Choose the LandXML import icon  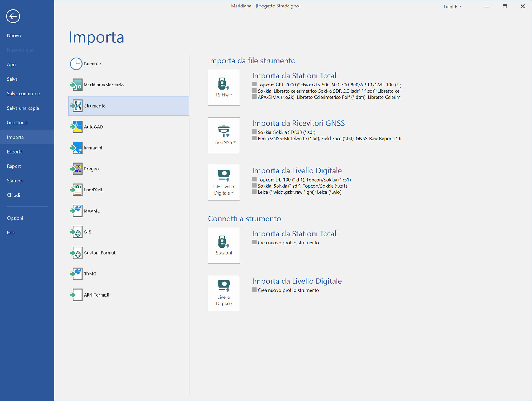(76, 190)
